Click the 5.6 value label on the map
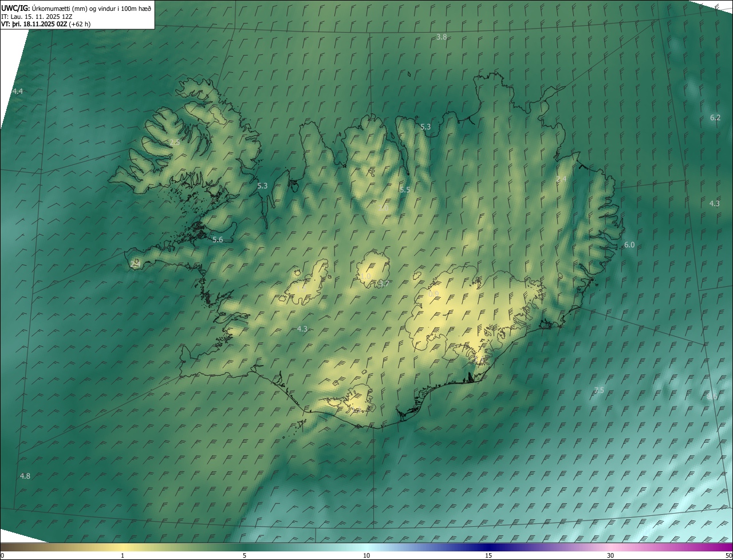Image resolution: width=733 pixels, height=560 pixels. tap(218, 240)
